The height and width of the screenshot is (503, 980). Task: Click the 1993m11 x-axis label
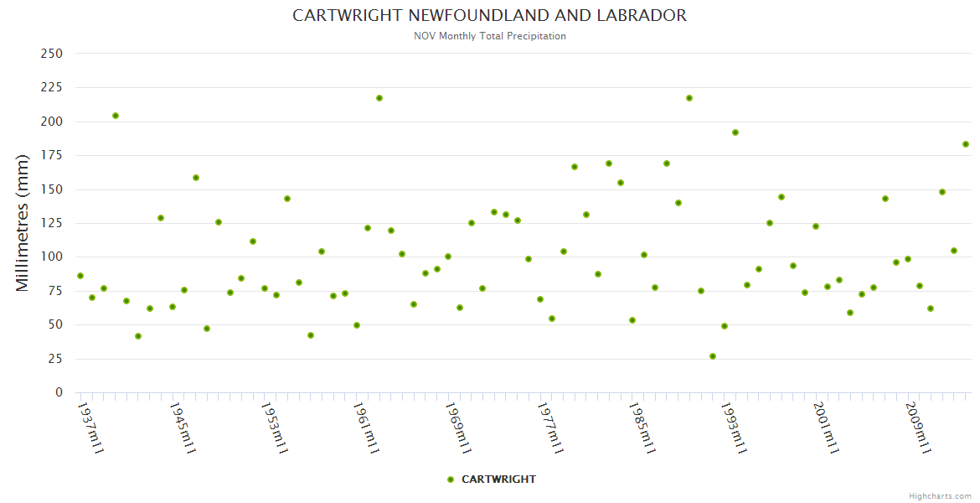tap(734, 428)
